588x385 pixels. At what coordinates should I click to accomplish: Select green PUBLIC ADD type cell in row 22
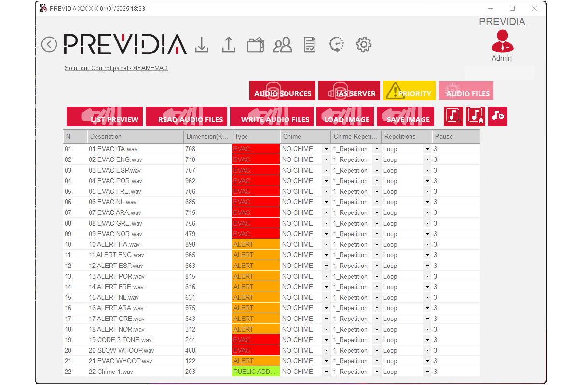[256, 372]
